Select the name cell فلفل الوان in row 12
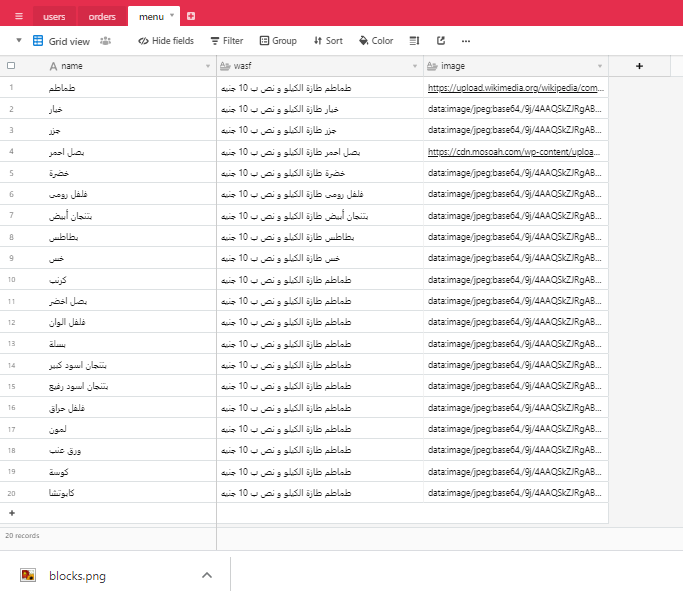 pos(129,322)
